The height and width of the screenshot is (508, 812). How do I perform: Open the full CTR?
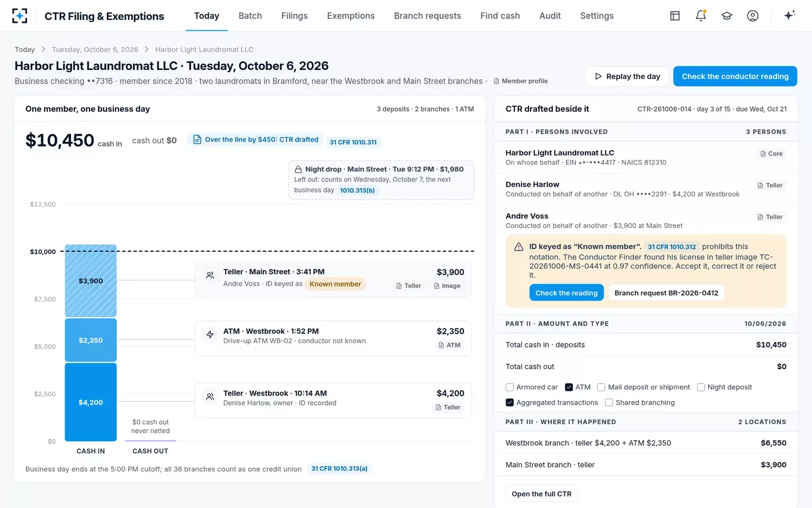pos(541,494)
